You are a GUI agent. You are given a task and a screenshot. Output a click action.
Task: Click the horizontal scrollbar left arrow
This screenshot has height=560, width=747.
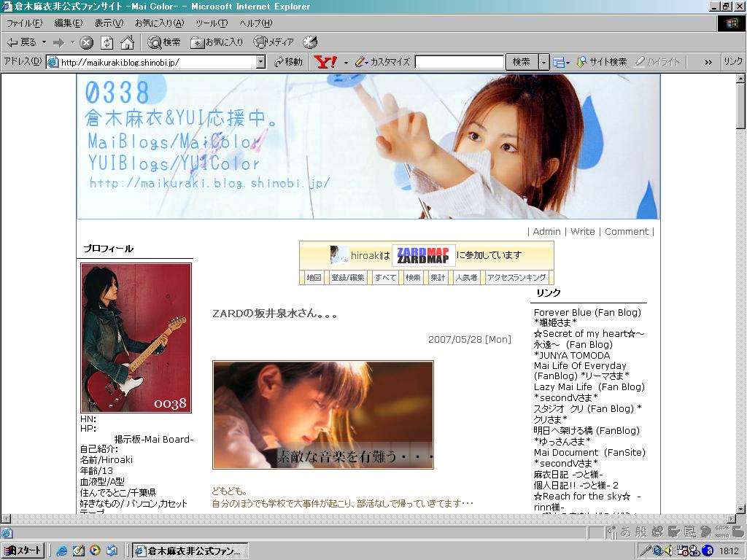[6, 518]
